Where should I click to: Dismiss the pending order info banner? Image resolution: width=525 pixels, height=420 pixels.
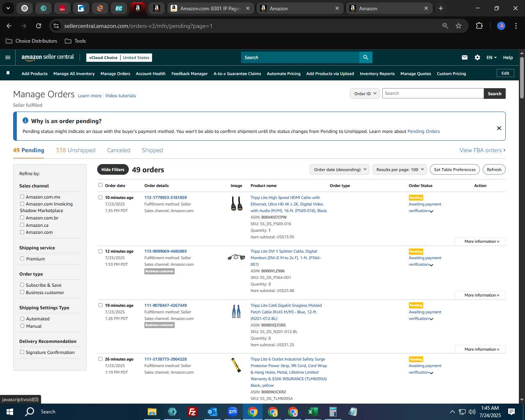(x=499, y=128)
